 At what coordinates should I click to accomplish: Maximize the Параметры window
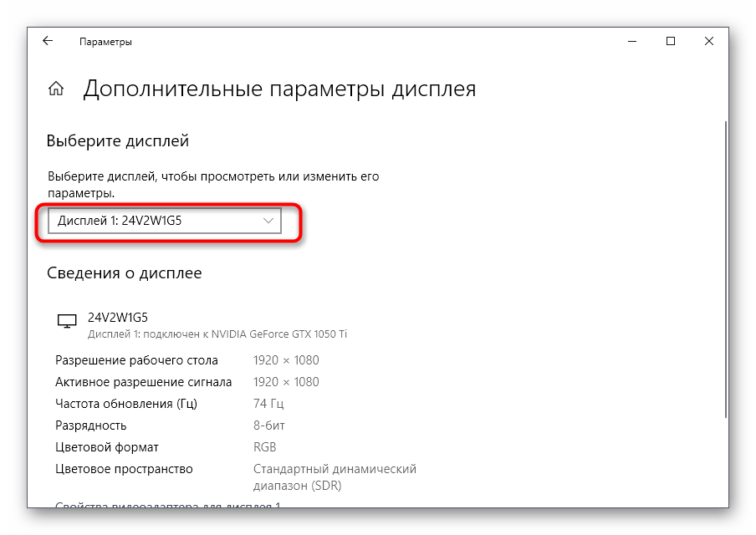[x=670, y=41]
